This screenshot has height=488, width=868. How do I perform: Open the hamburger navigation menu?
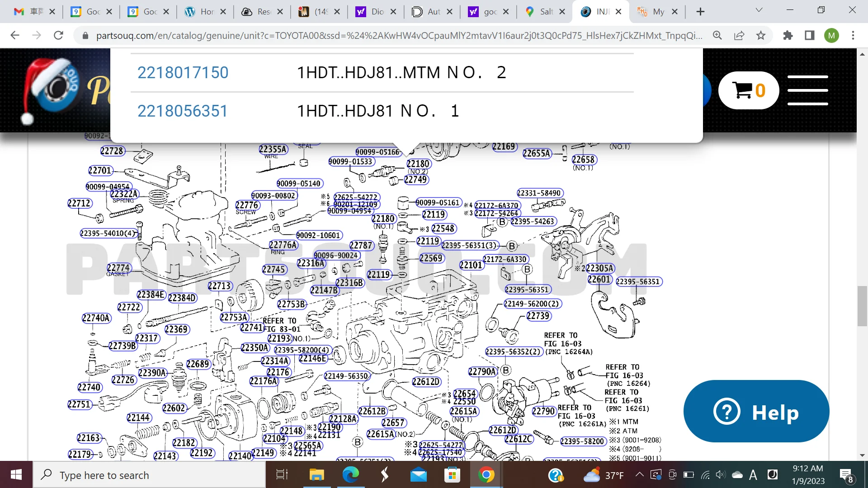click(x=807, y=90)
